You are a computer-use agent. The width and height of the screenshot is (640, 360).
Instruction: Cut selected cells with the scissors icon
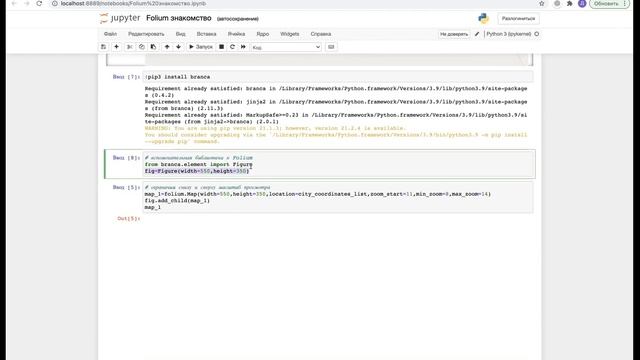point(129,47)
